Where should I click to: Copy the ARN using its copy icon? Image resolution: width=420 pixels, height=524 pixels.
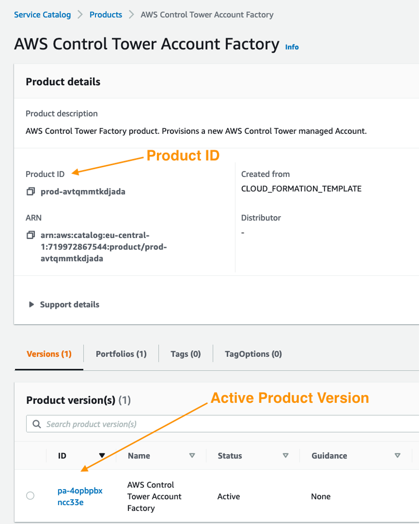30,235
